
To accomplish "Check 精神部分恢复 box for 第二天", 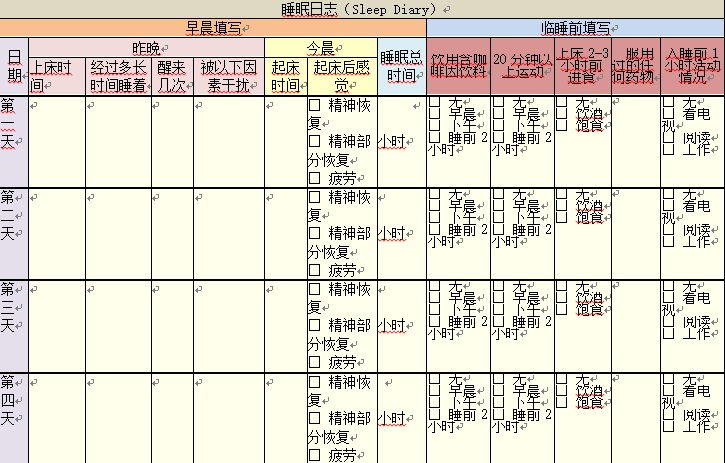I will point(314,233).
